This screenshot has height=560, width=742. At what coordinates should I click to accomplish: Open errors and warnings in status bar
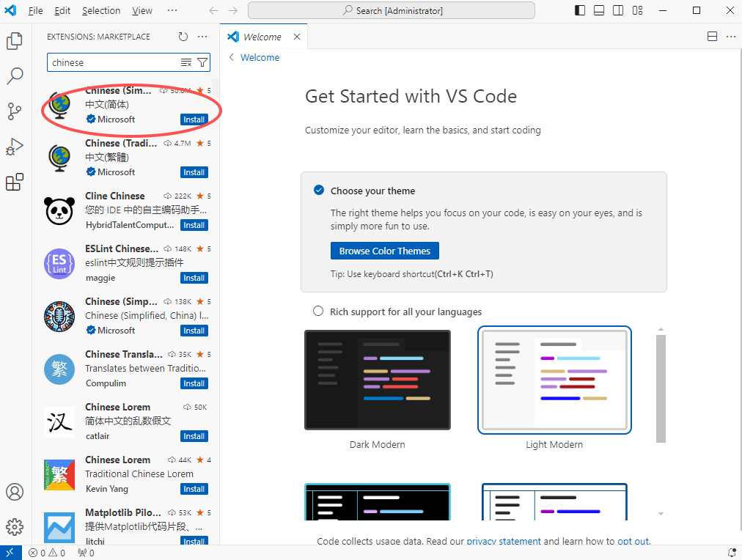click(47, 553)
